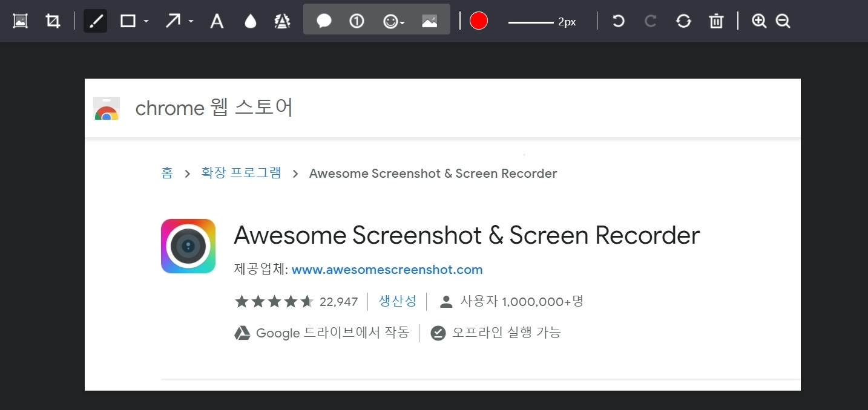The image size is (868, 410).
Task: Select the highlighter text tool
Action: [x=282, y=22]
